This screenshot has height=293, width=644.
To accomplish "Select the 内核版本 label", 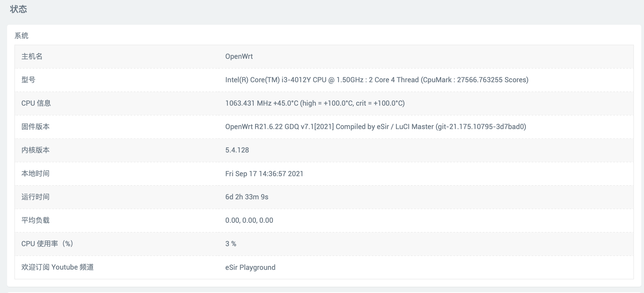I will pos(35,150).
